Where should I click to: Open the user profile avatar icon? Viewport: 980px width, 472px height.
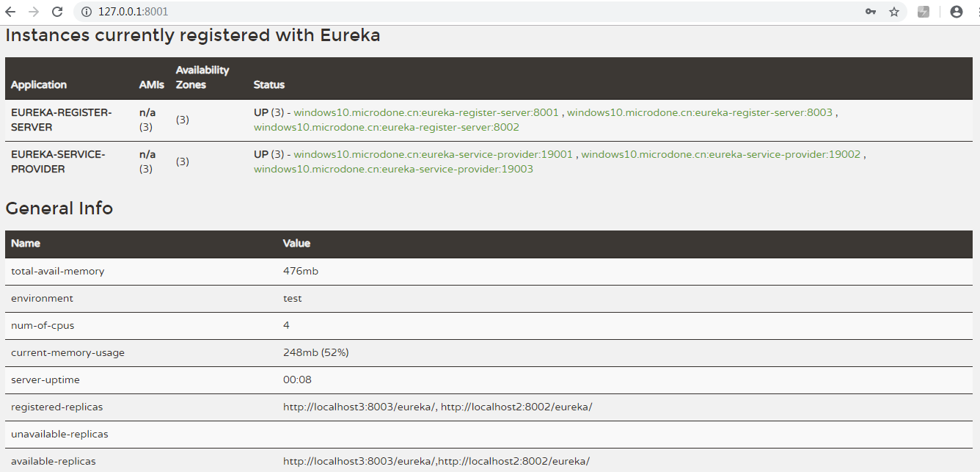(x=956, y=12)
